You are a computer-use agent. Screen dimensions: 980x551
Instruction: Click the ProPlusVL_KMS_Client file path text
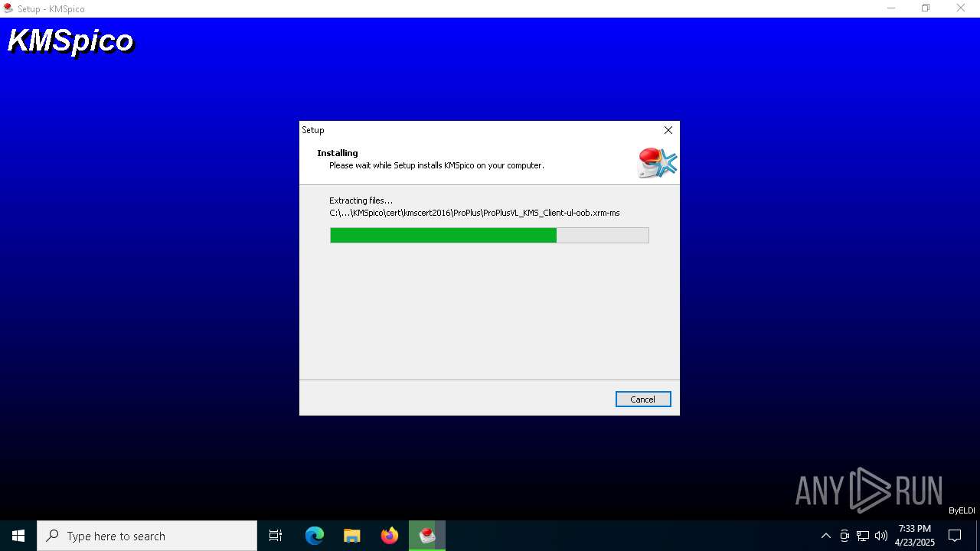[x=475, y=213]
